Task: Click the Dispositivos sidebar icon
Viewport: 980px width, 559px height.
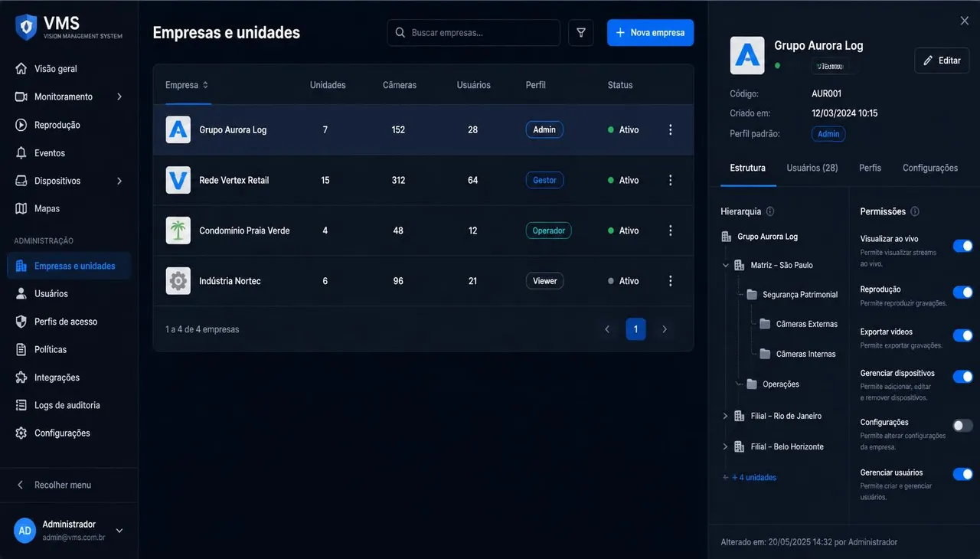Action: [x=21, y=181]
